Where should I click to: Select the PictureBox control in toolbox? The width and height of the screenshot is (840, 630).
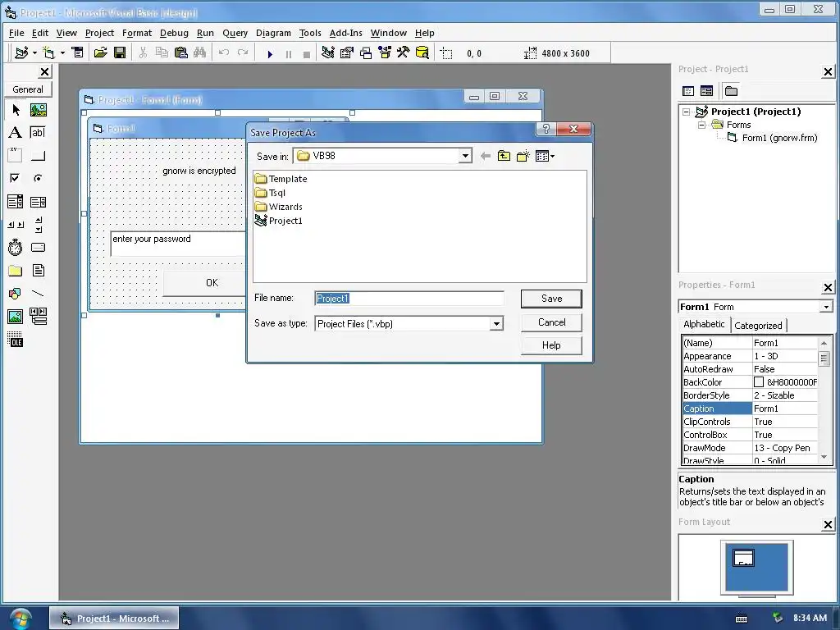38,110
